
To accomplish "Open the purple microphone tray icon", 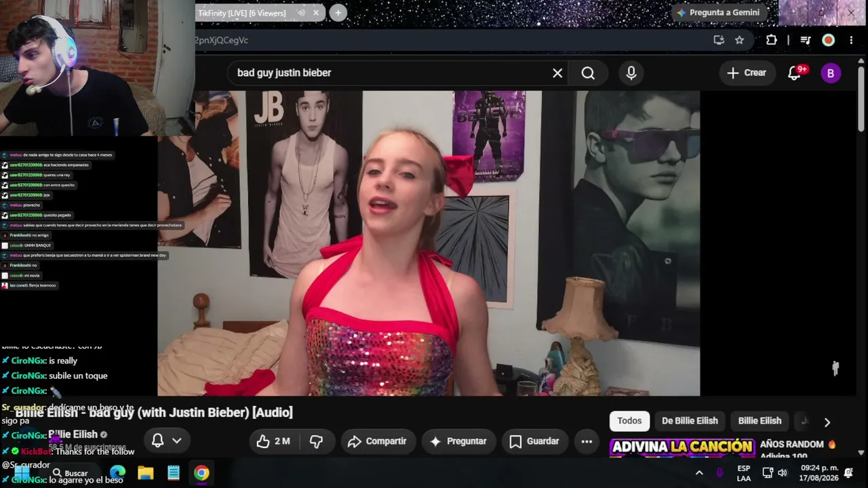I will coord(719,472).
